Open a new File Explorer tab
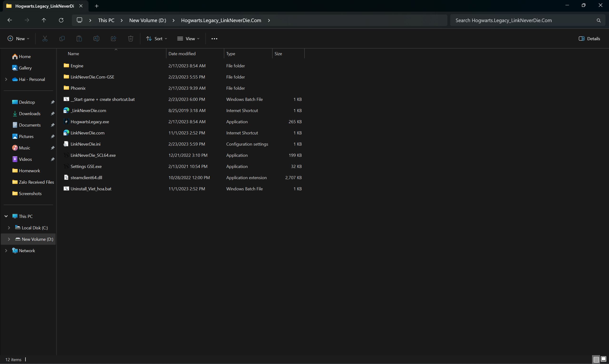This screenshot has width=609, height=364. click(x=97, y=6)
